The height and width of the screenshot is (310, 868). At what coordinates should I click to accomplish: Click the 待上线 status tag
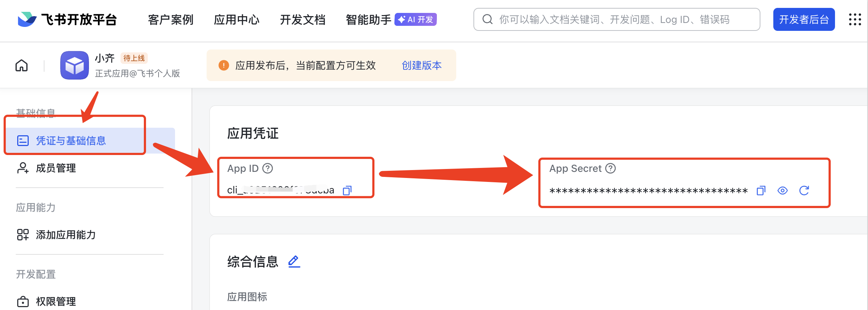pos(134,58)
